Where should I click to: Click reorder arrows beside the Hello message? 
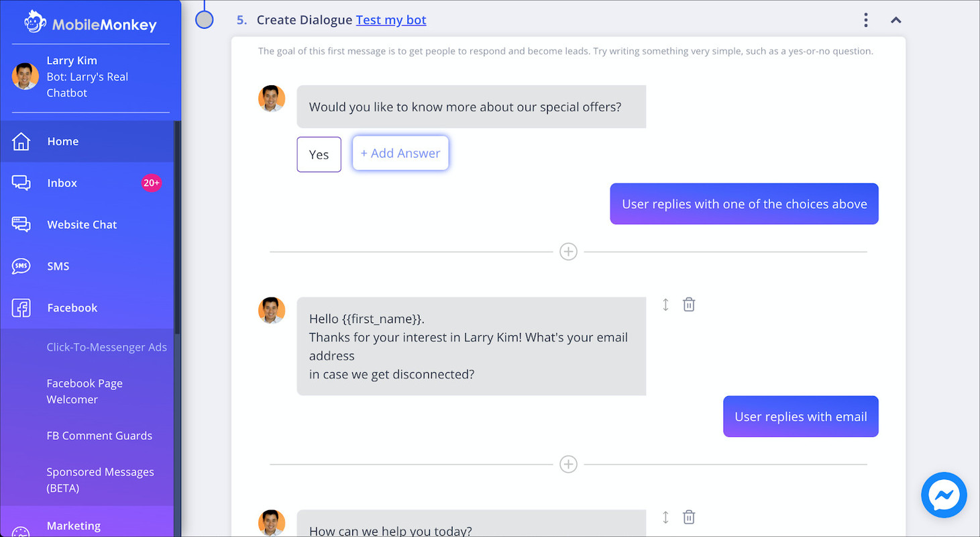(665, 304)
